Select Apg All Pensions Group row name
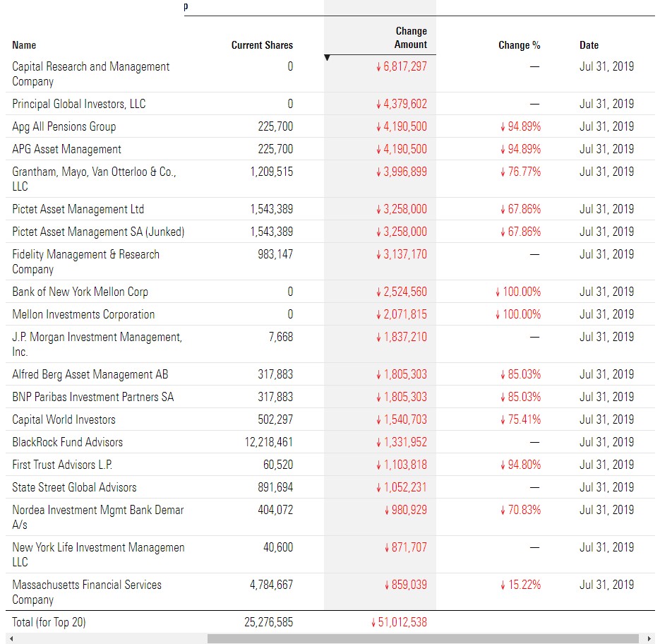 [64, 126]
